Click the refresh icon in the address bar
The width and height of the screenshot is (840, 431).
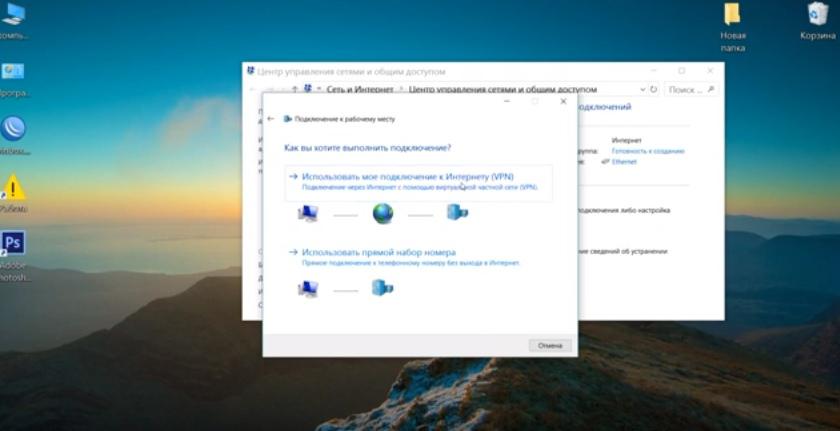click(x=653, y=89)
